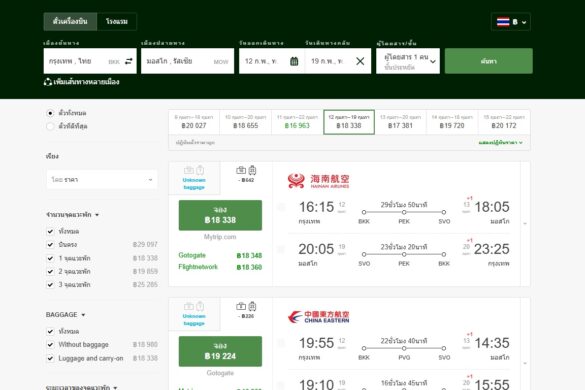Open the currency ฿ dropdown
The width and height of the screenshot is (585, 390).
[511, 22]
